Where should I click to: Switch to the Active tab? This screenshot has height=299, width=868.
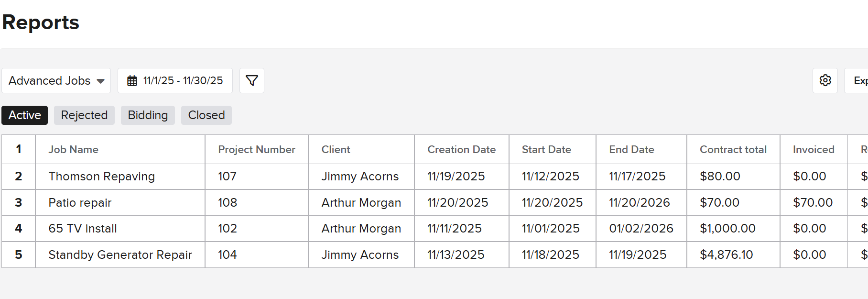click(x=25, y=115)
